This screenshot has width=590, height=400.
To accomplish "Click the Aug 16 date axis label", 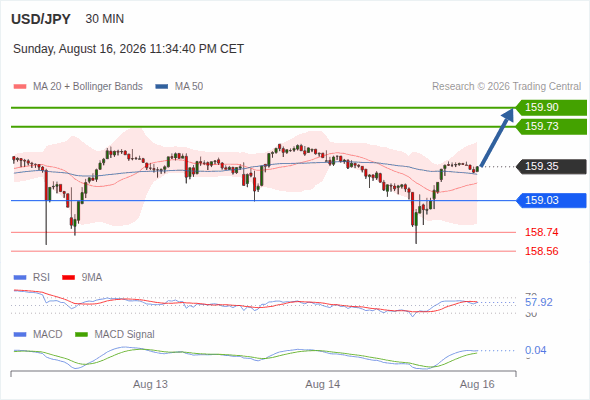I will [x=477, y=384].
